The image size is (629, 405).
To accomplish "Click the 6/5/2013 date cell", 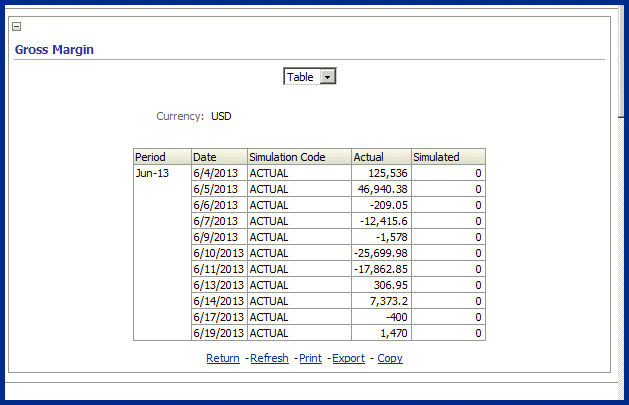I will [219, 189].
